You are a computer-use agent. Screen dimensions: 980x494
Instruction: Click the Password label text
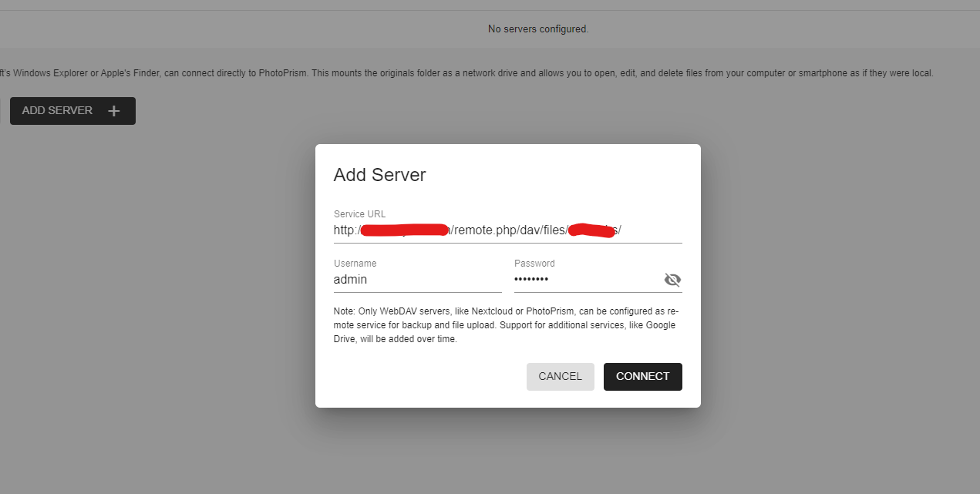tap(534, 263)
